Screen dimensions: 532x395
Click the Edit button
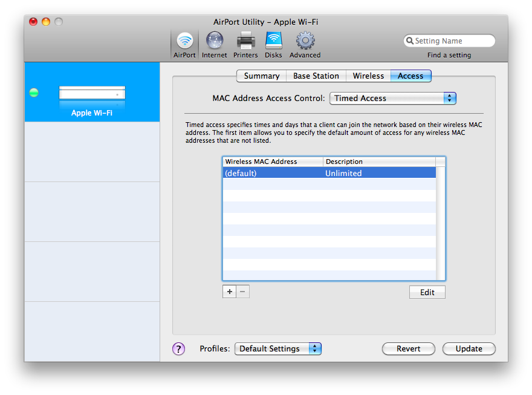[x=427, y=292]
